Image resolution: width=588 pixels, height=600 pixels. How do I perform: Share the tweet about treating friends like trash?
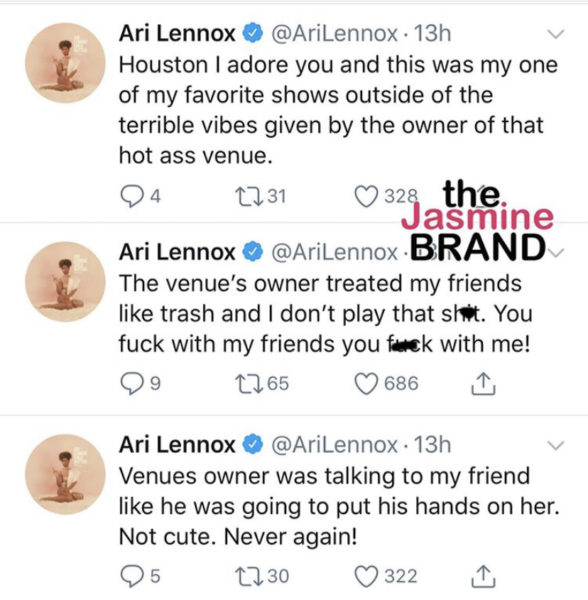[x=483, y=383]
